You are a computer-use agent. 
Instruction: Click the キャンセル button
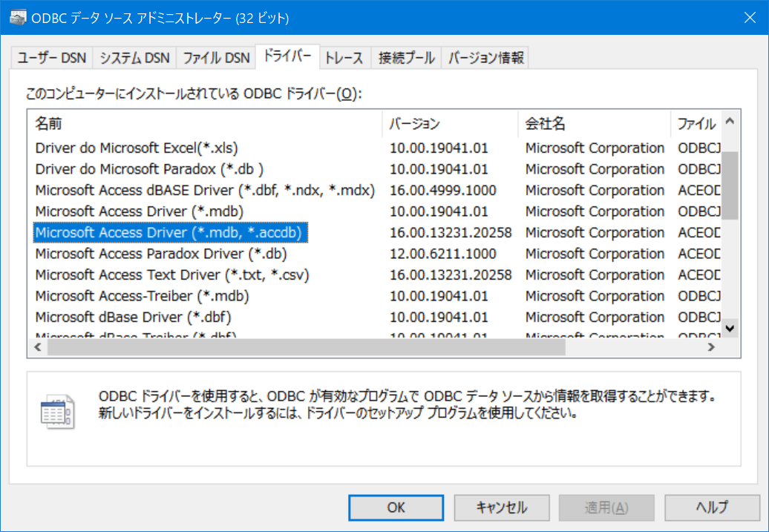502,508
